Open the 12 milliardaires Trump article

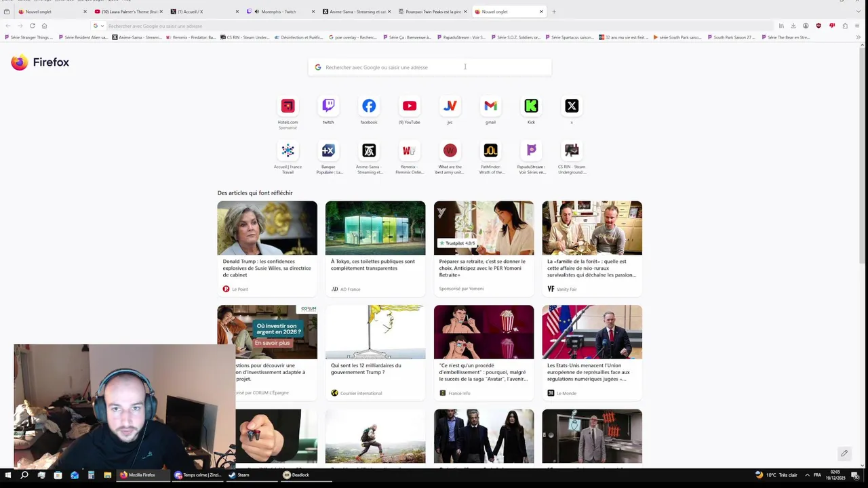pos(375,352)
